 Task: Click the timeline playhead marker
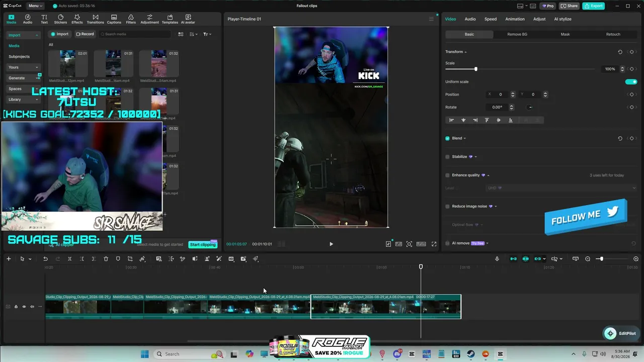421,266
